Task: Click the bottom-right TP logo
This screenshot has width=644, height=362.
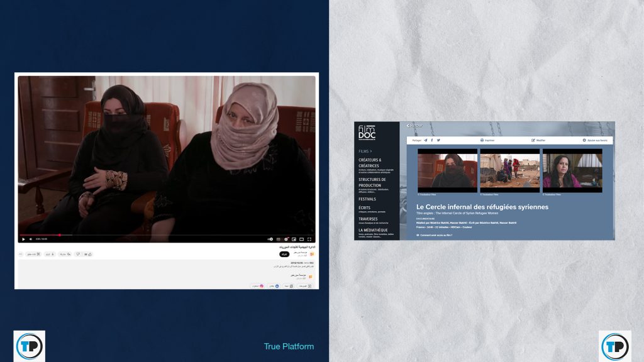Action: tap(615, 346)
